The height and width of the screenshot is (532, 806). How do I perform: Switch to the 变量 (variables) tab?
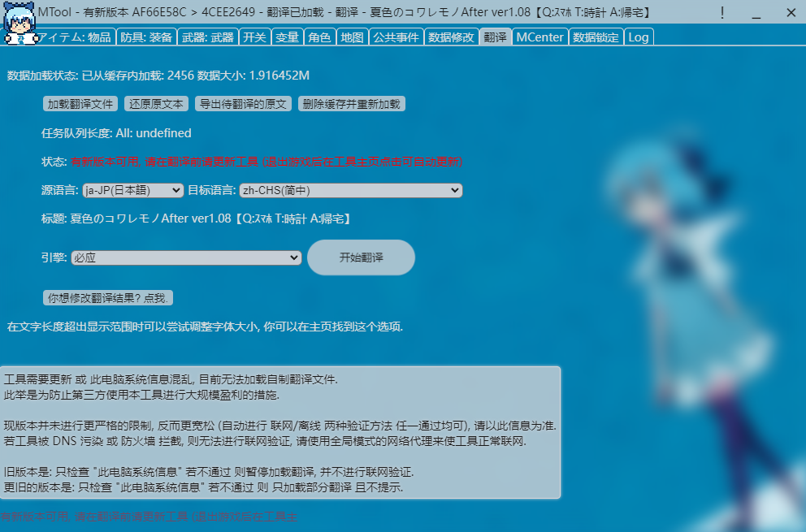[287, 37]
